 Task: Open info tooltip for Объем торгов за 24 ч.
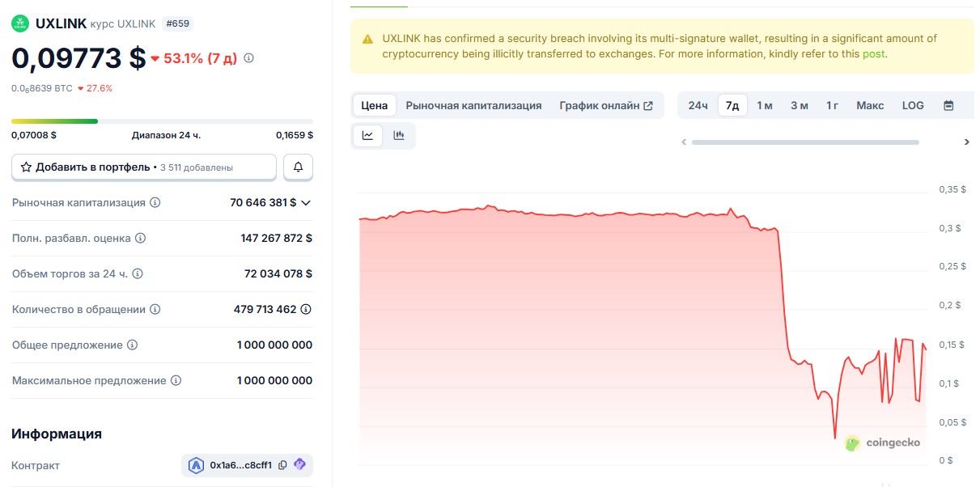(x=138, y=274)
